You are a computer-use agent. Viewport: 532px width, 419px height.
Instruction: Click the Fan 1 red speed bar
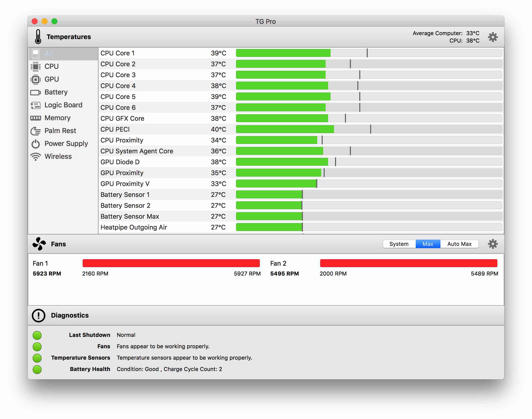click(171, 263)
